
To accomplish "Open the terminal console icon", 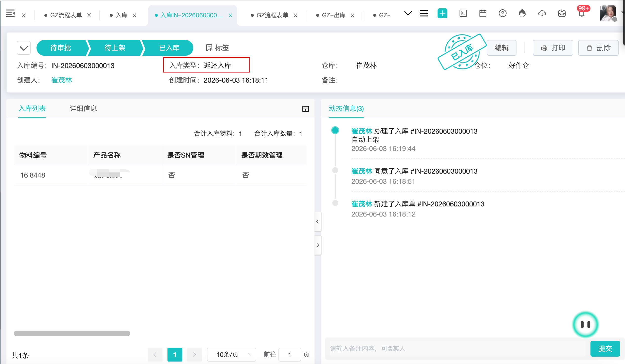I will pyautogui.click(x=463, y=13).
